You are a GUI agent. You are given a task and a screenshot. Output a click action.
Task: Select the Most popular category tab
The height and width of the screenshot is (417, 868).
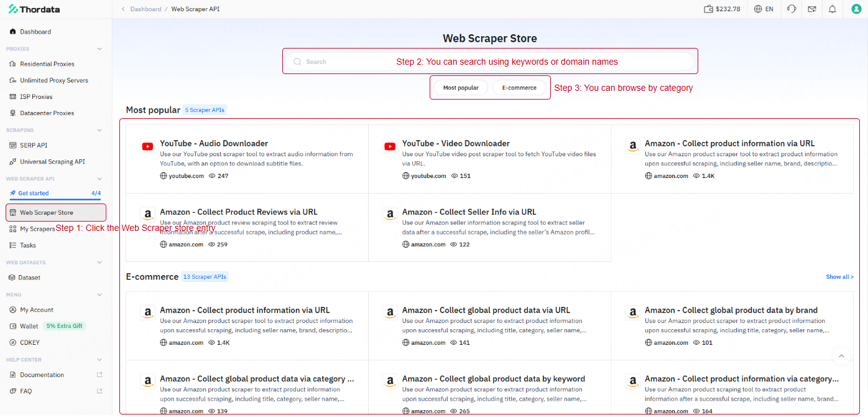click(x=461, y=88)
